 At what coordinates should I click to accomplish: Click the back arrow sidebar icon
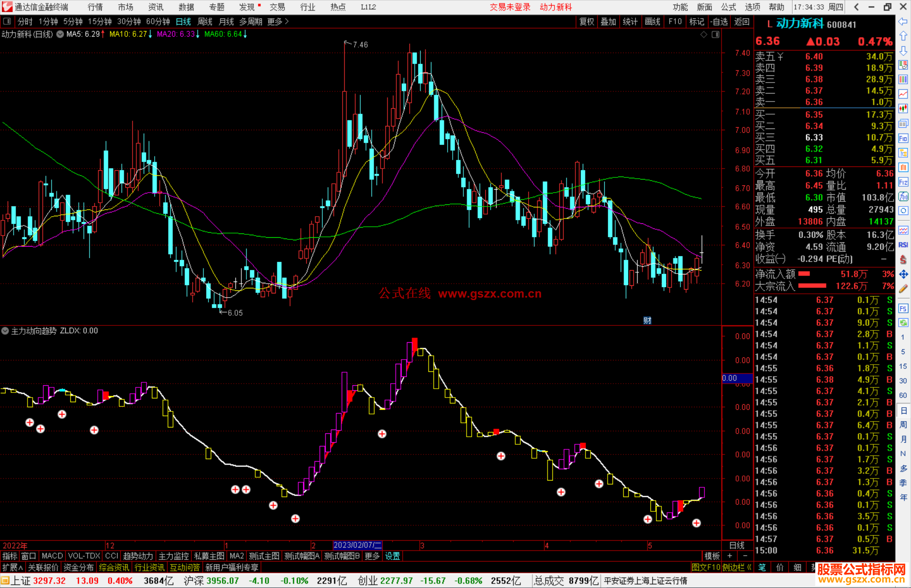[x=903, y=21]
